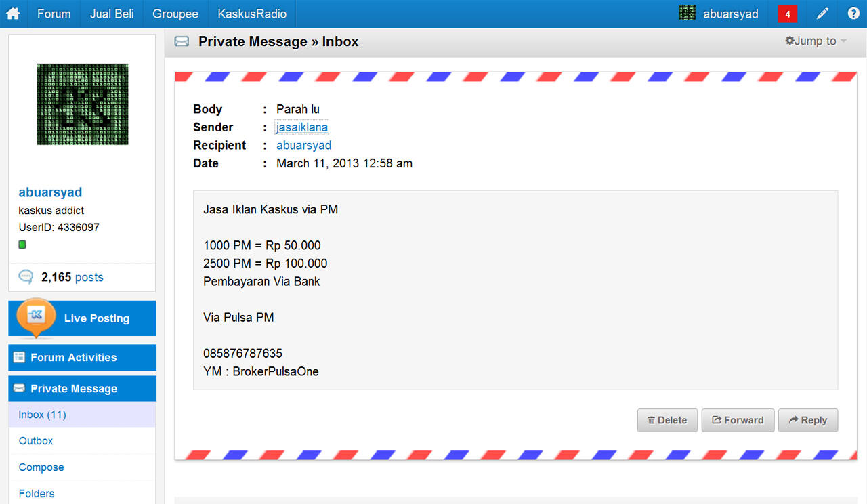
Task: Open the pencil compose icon in top bar
Action: tap(822, 14)
